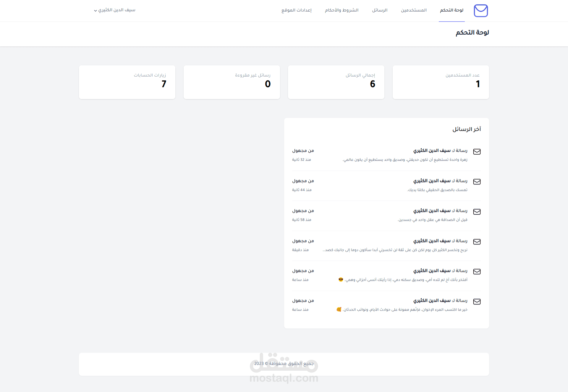
Task: Open the لوحة التحكم tab
Action: [452, 10]
